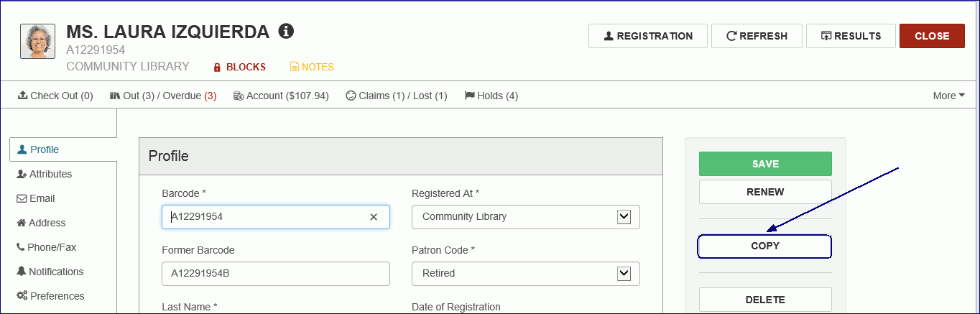Clear the Barcode field with X icon
The height and width of the screenshot is (314, 980).
click(x=374, y=217)
